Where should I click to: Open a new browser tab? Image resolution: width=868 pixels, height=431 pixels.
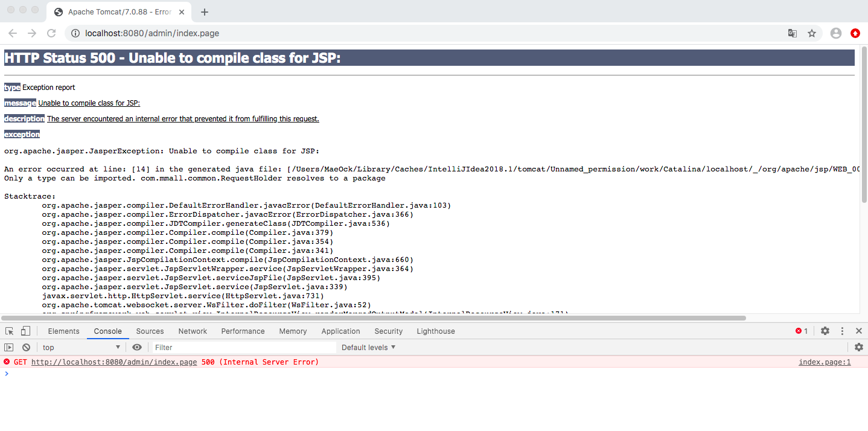click(x=205, y=12)
